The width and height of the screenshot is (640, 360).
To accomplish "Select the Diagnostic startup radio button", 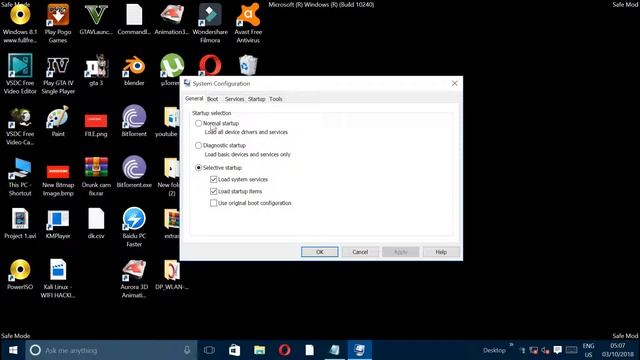I will 198,145.
